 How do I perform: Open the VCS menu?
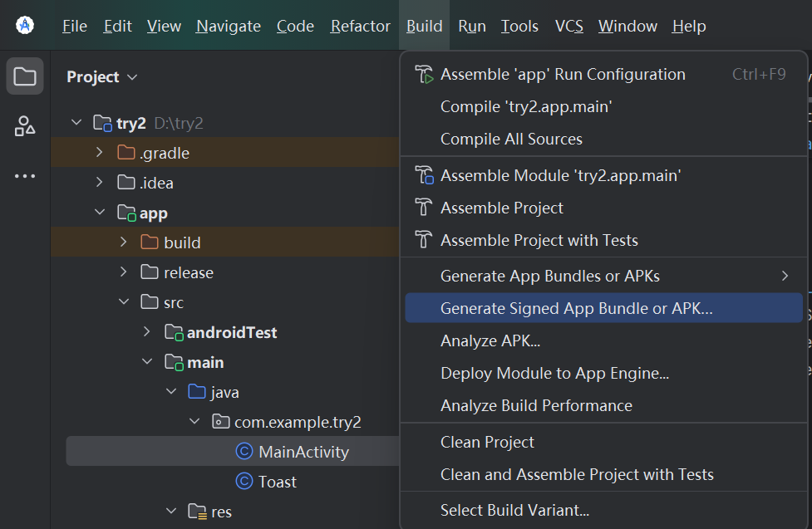point(568,27)
